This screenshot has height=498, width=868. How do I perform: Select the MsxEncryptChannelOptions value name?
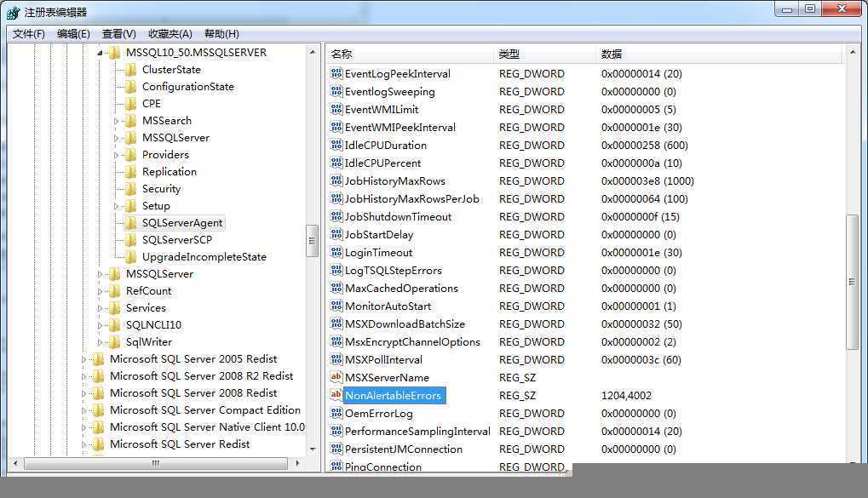(x=412, y=342)
